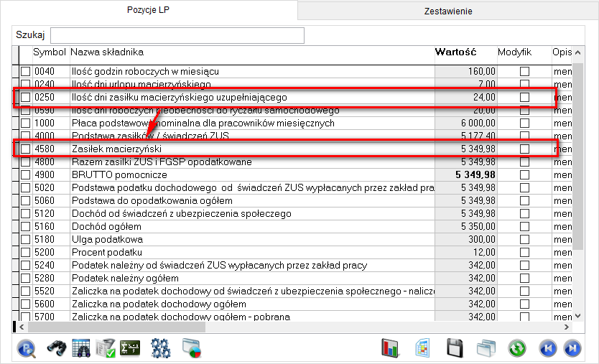Sort by Wartość column header
Image resolution: width=599 pixels, height=364 pixels.
pos(457,52)
